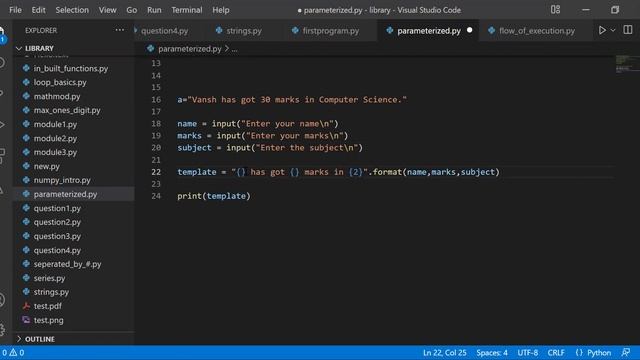Click breadcrumb ellipsis symbol
The image size is (640, 360).
coord(234,49)
